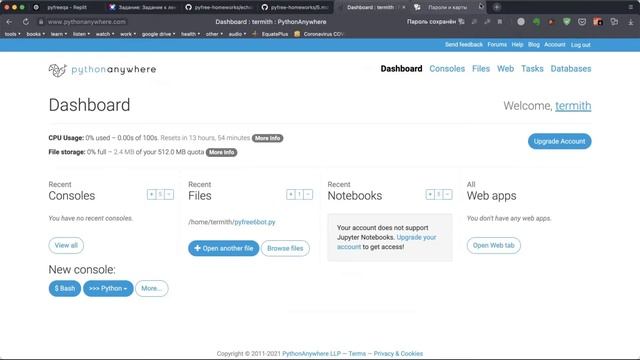Viewport: 640px width, 360px height.
Task: Click the green Evernote extension icon
Action: coord(536,22)
